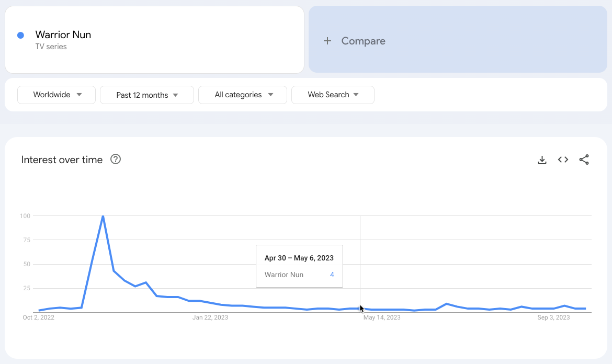Image resolution: width=612 pixels, height=364 pixels.
Task: Click the chart peak at 100
Action: pyautogui.click(x=103, y=216)
